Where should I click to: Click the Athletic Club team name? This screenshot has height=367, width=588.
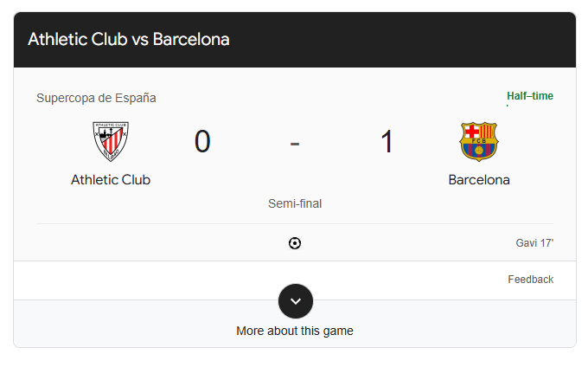point(111,180)
